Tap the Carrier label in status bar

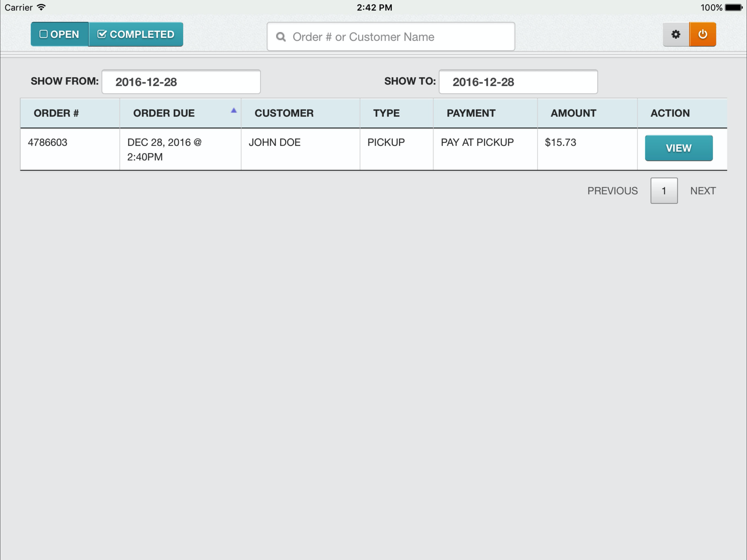[x=19, y=7]
